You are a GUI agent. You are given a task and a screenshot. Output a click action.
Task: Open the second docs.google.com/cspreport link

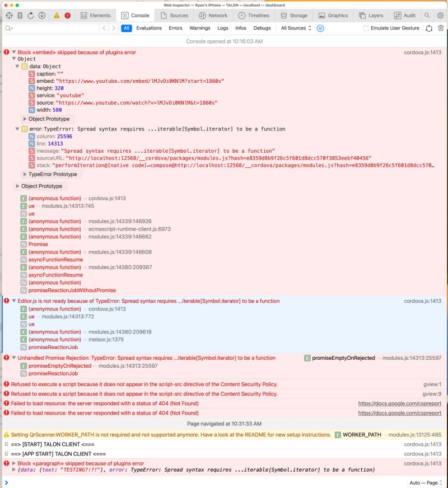pyautogui.click(x=399, y=413)
